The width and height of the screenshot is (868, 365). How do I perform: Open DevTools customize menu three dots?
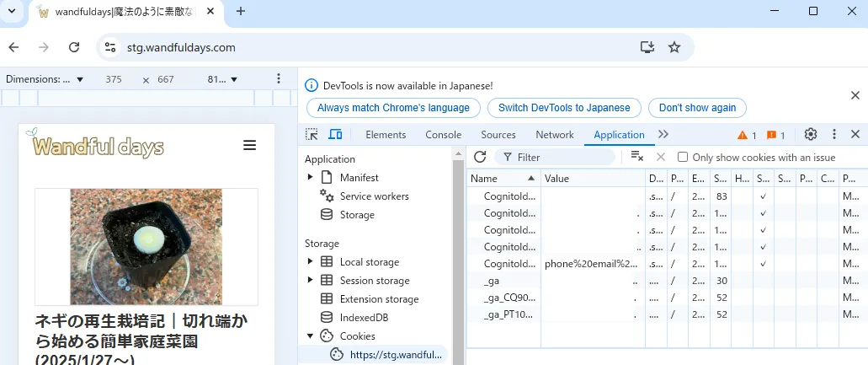pyautogui.click(x=834, y=134)
